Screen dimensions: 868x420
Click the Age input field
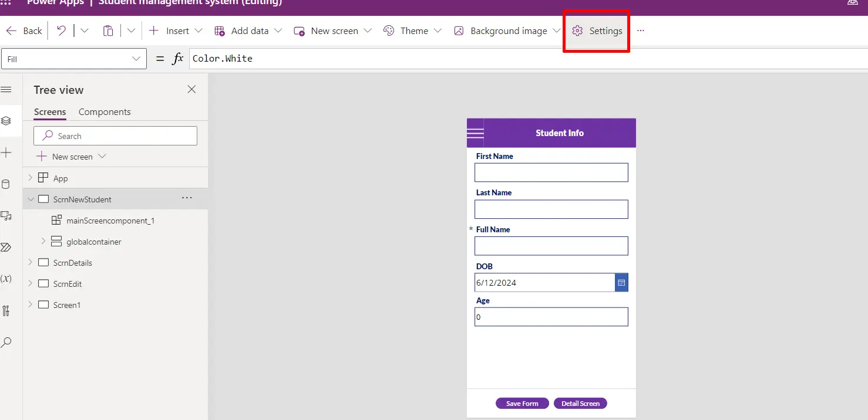click(551, 317)
